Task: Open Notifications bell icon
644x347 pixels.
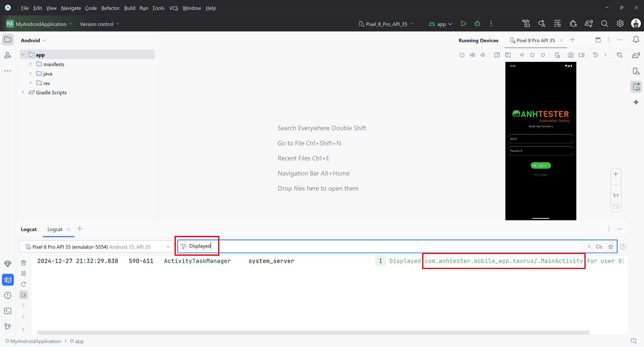Action: click(636, 39)
